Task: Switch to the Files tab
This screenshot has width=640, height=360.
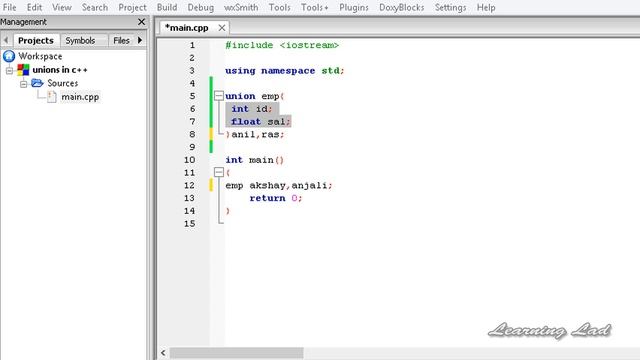Action: 121,40
